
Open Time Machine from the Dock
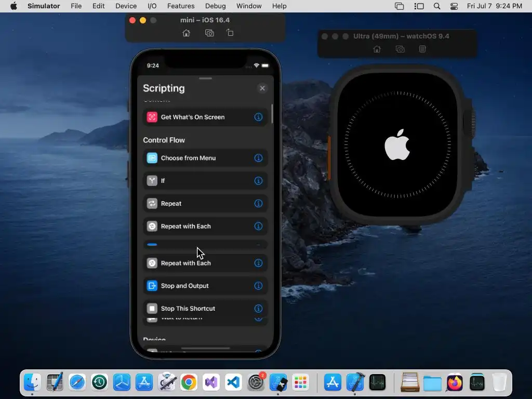coord(99,382)
